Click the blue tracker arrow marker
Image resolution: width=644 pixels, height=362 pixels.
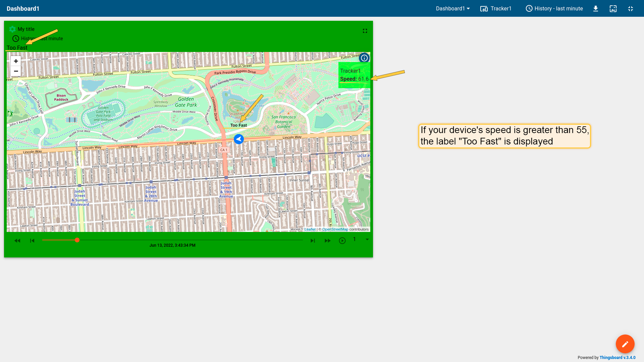pos(239,139)
